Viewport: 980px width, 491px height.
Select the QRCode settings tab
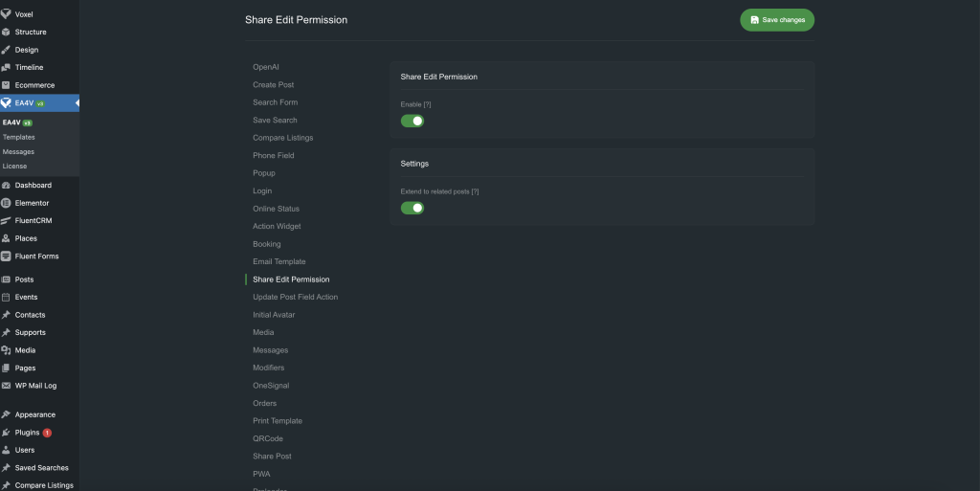(268, 438)
